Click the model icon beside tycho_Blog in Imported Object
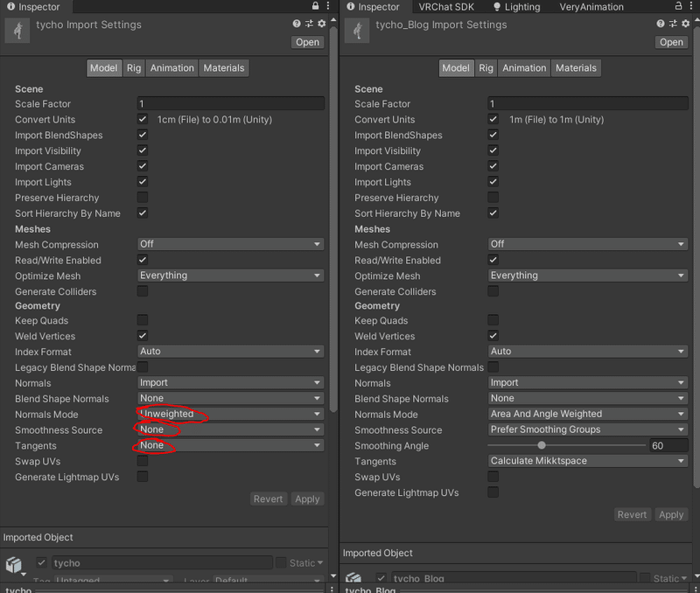Screen dimensions: 700x593 pyautogui.click(x=353, y=577)
